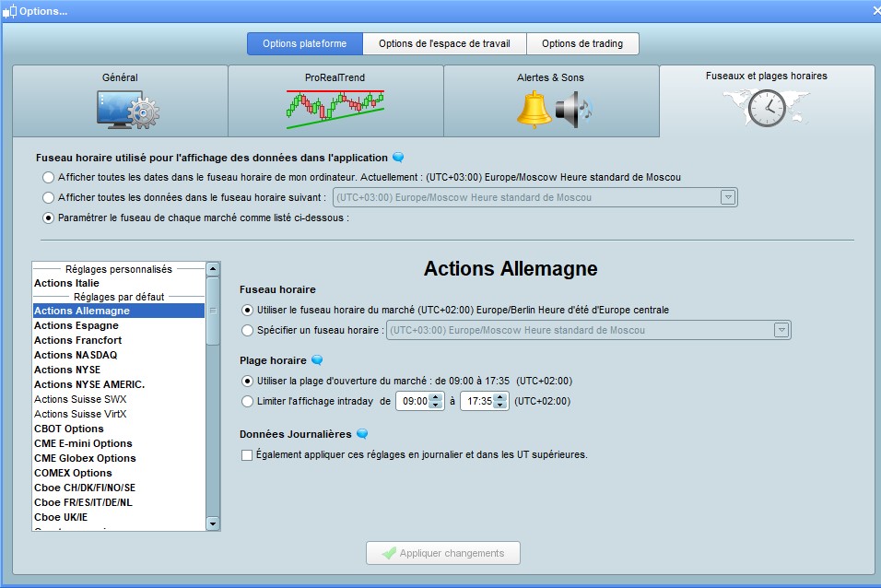Image resolution: width=881 pixels, height=588 pixels.
Task: Select 'Utiliser le fuseau horaire du marché' radio
Action: pyautogui.click(x=247, y=310)
